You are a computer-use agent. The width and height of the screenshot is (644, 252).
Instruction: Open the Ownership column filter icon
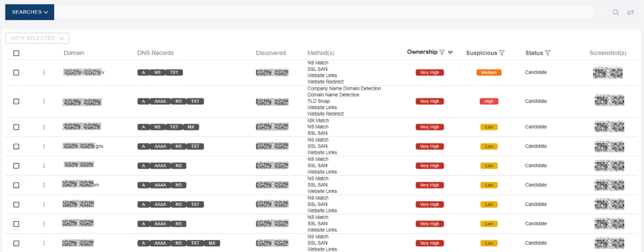click(442, 52)
